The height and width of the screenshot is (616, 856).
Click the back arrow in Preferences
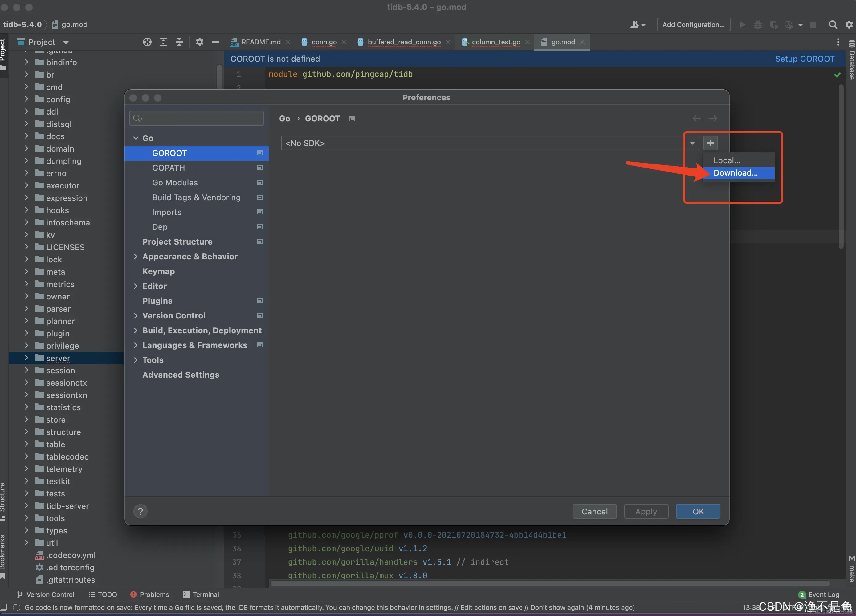click(696, 119)
